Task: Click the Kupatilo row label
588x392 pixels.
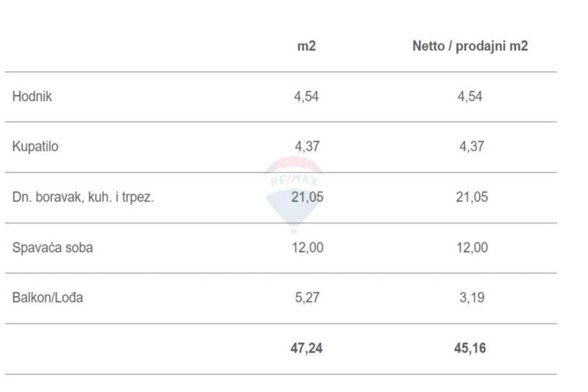Action: [x=35, y=146]
